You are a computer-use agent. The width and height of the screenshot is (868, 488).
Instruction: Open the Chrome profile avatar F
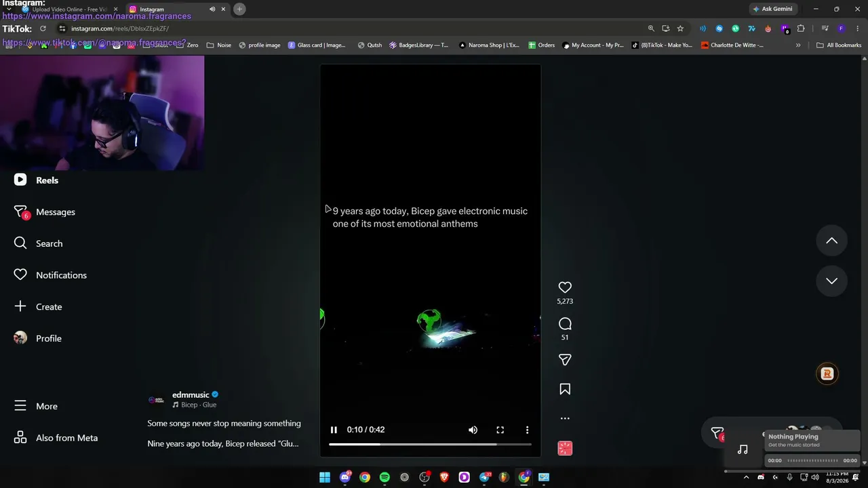click(841, 28)
